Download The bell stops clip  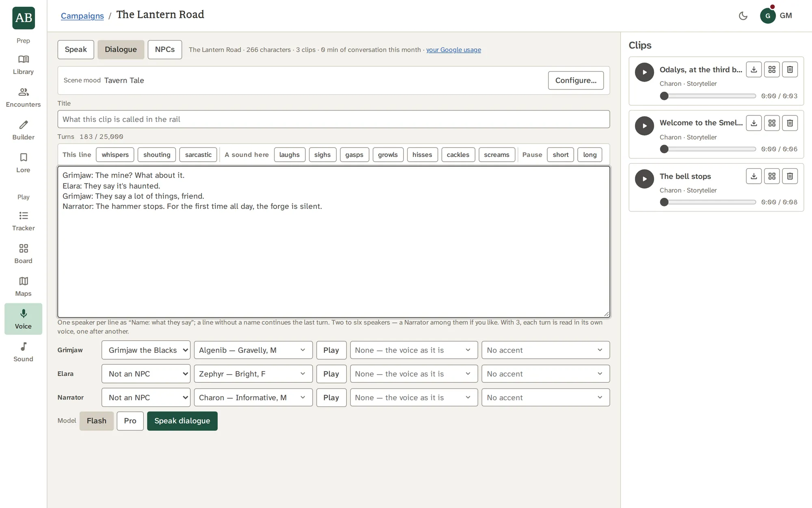754,176
